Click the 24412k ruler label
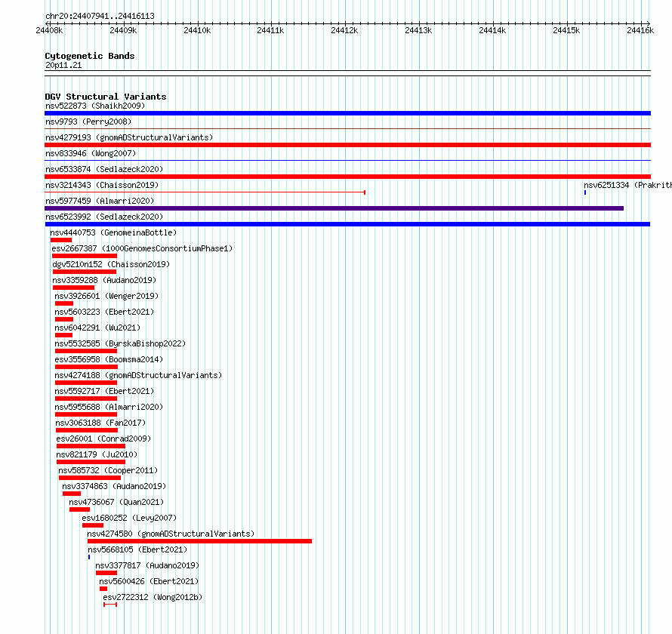 [x=344, y=30]
